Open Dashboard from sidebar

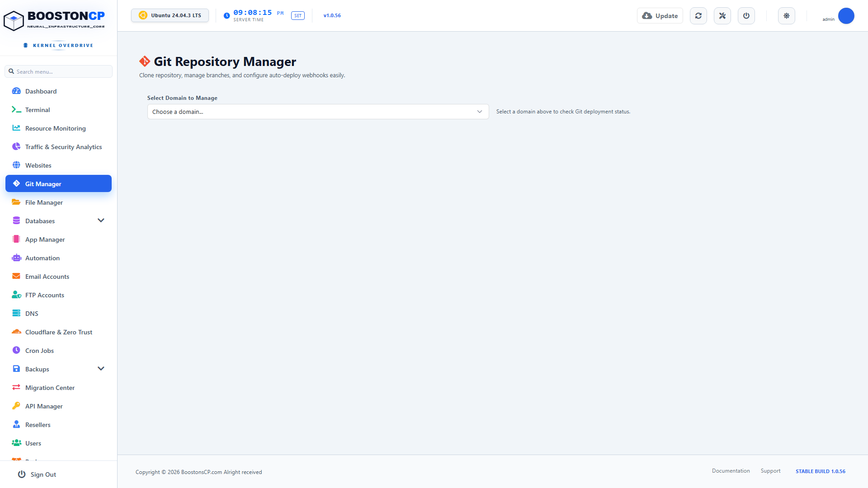tap(58, 91)
